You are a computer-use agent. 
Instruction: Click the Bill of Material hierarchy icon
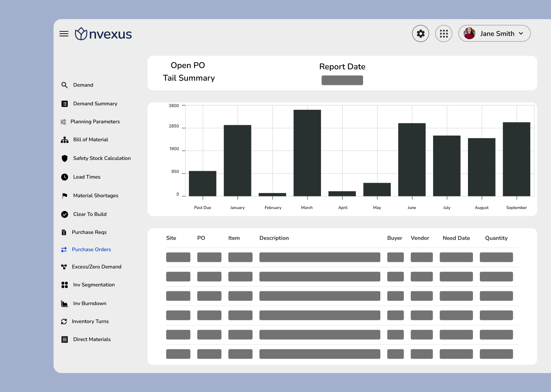coord(64,140)
